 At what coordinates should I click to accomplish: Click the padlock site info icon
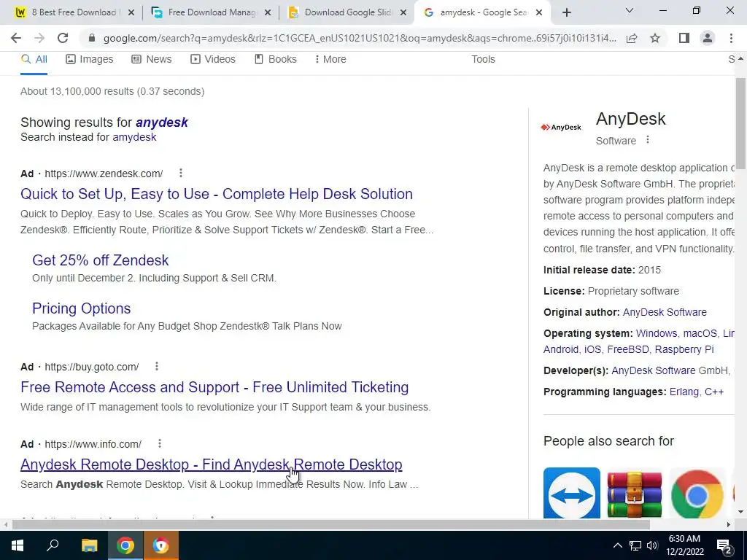92,38
